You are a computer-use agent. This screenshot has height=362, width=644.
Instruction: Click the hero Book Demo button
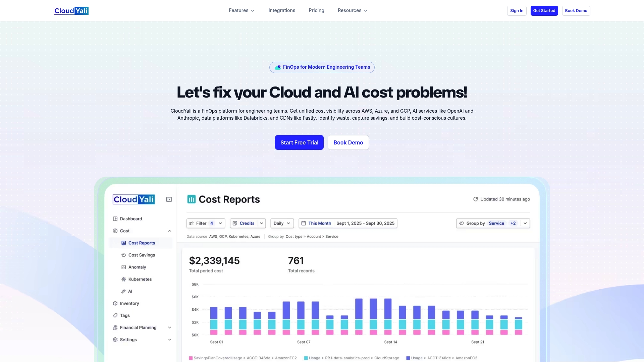point(348,142)
